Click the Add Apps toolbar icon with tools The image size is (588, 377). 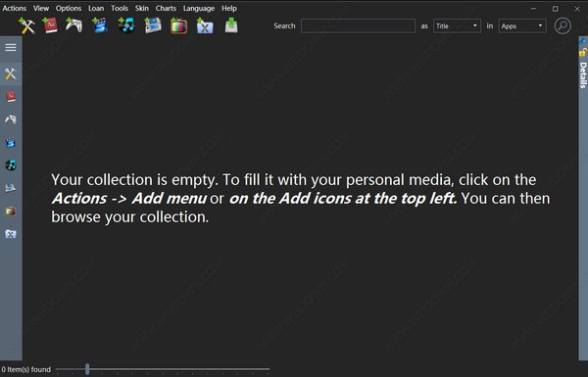(x=26, y=25)
